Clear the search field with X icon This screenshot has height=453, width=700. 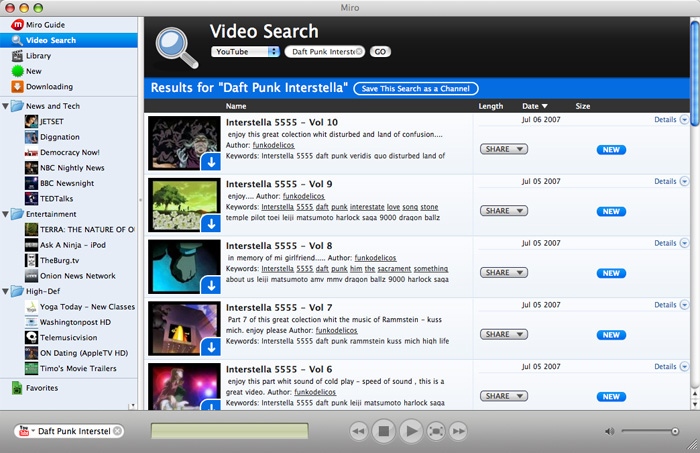tap(359, 51)
